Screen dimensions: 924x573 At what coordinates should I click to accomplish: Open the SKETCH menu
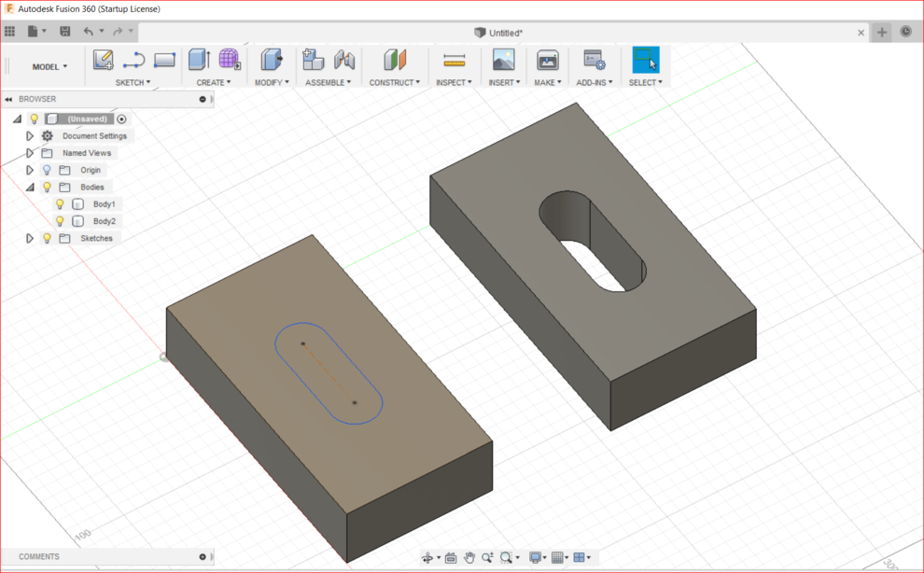(133, 82)
